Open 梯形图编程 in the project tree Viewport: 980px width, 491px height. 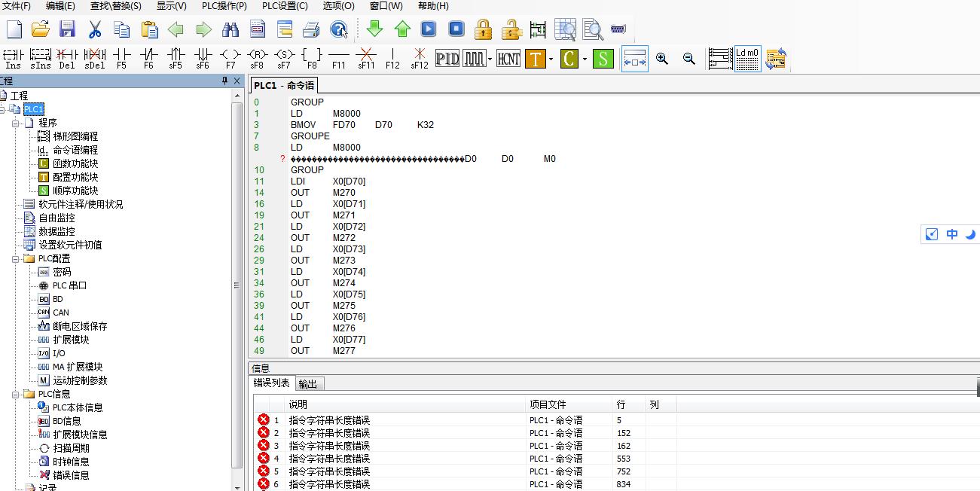click(x=75, y=136)
